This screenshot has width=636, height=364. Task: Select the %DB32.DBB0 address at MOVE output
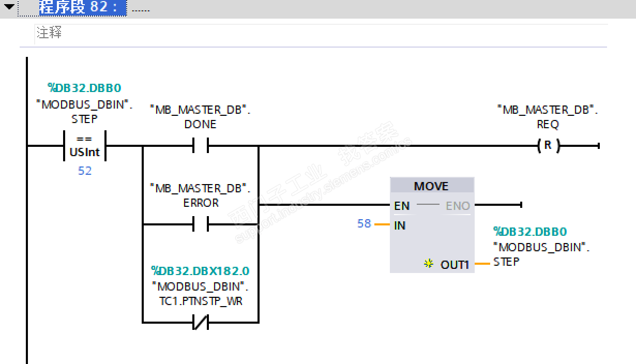tap(530, 232)
